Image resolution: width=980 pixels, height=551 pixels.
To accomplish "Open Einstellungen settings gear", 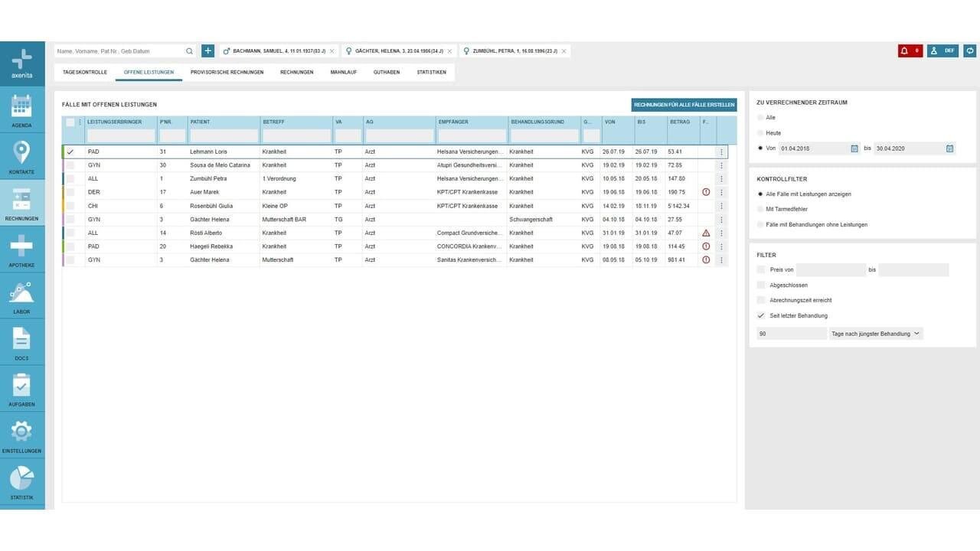I will [x=21, y=435].
